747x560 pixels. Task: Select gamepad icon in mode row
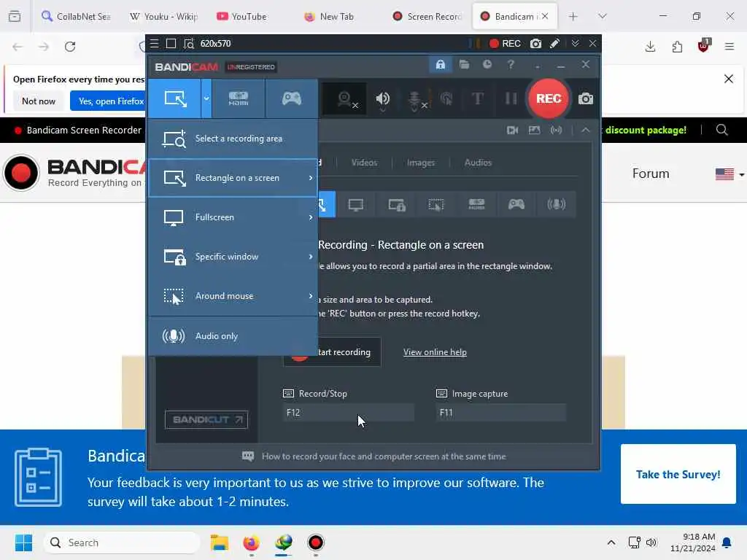[516, 205]
